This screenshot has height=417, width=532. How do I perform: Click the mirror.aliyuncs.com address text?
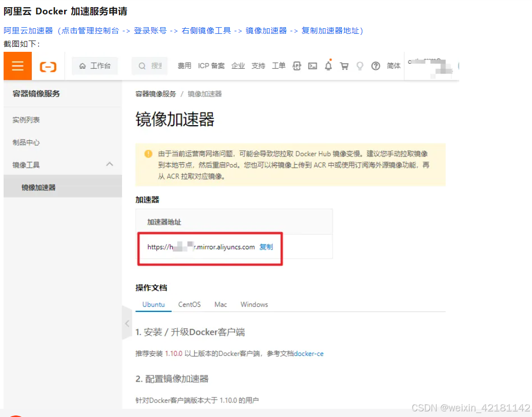point(201,247)
